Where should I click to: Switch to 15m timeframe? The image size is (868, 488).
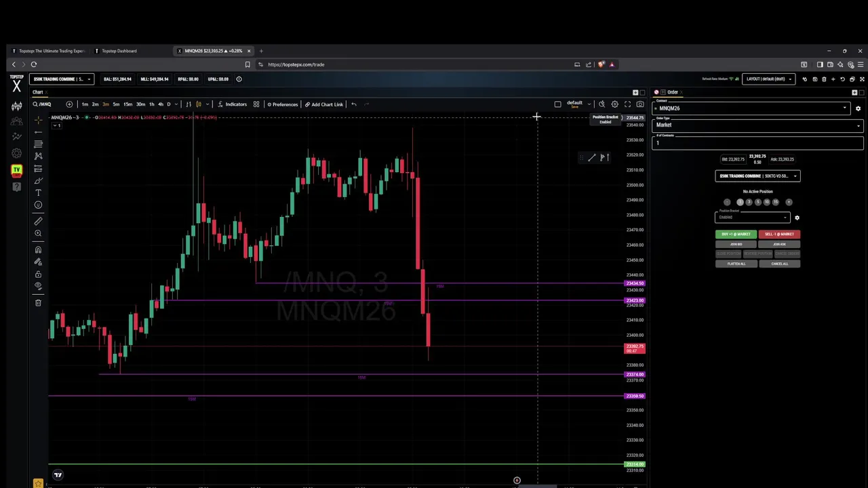click(127, 104)
